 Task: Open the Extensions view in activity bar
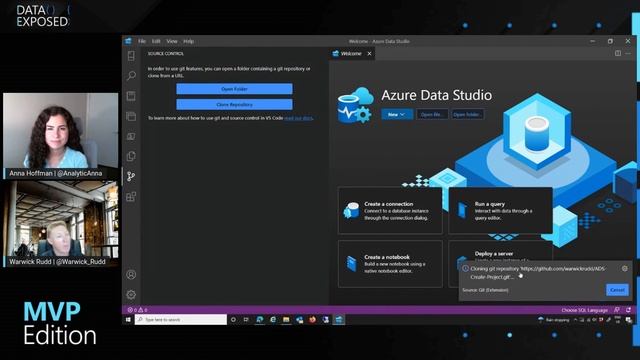pos(131,197)
